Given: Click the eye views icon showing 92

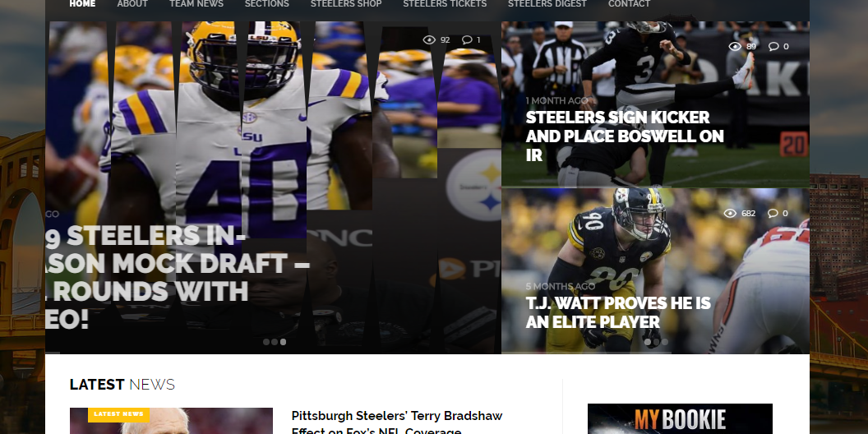Looking at the screenshot, I should coord(429,39).
